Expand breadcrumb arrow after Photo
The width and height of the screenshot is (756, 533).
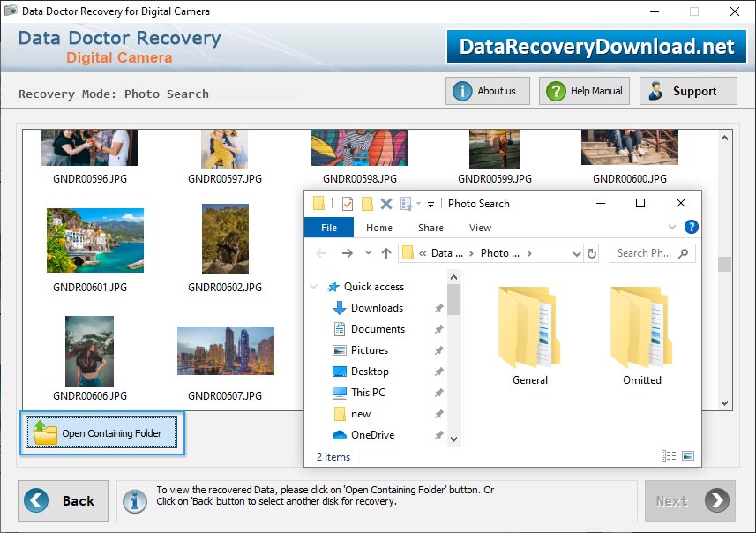pos(529,253)
